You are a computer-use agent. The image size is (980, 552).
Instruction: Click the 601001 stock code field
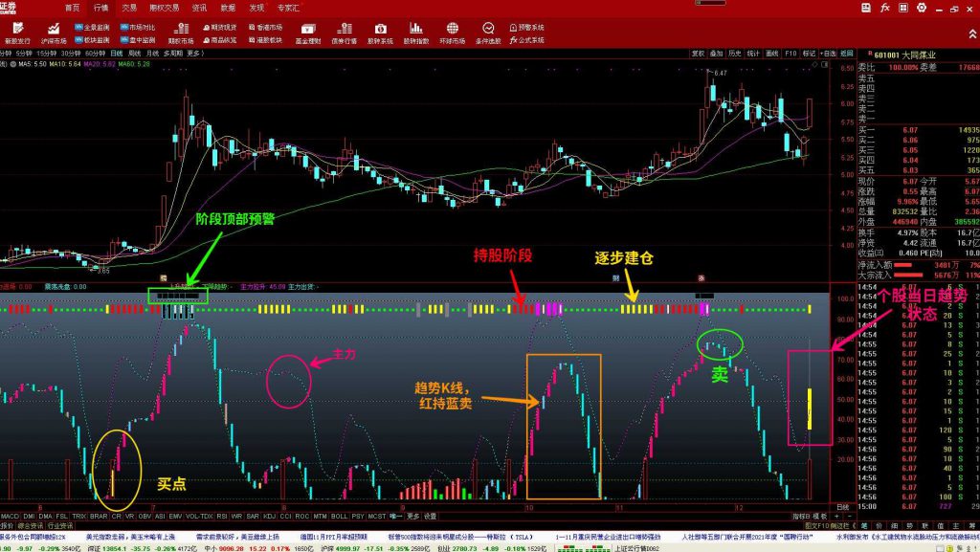tap(880, 54)
